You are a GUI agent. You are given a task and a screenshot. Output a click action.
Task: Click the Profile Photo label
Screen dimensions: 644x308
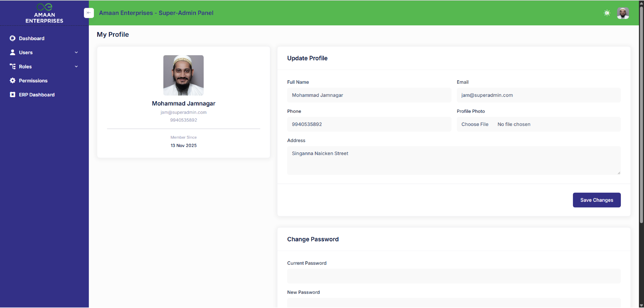(x=470, y=111)
